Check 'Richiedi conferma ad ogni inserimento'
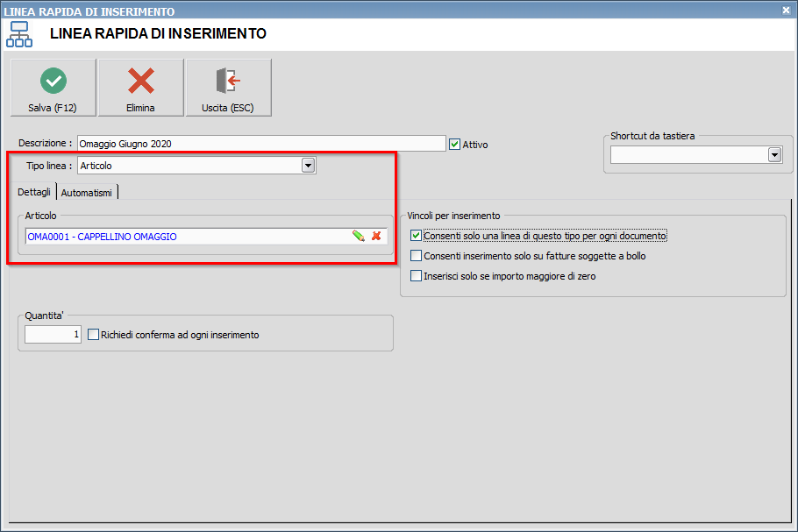 (93, 335)
